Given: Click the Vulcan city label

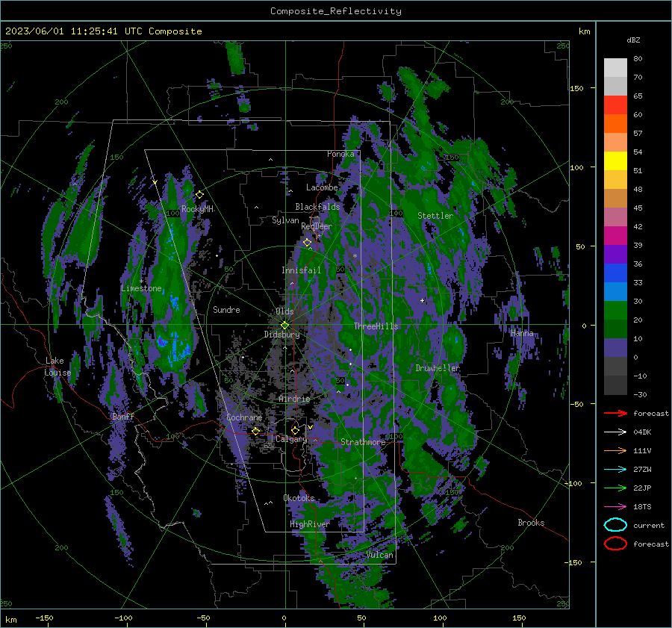Looking at the screenshot, I should tap(380, 555).
